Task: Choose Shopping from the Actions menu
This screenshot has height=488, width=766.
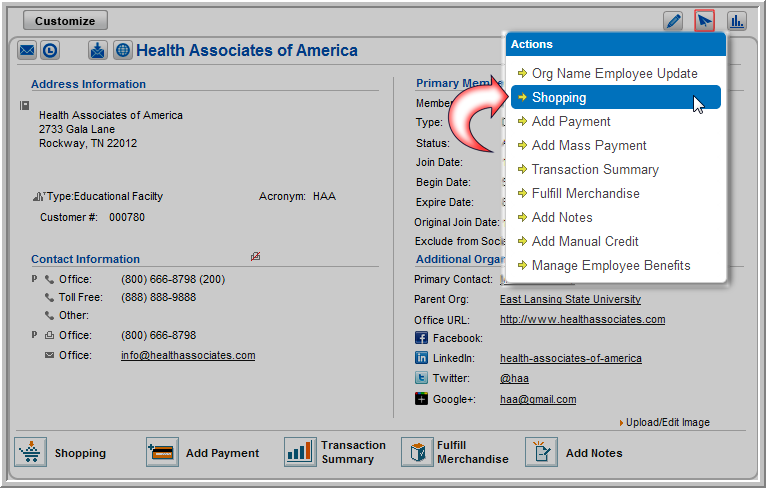Action: 616,97
